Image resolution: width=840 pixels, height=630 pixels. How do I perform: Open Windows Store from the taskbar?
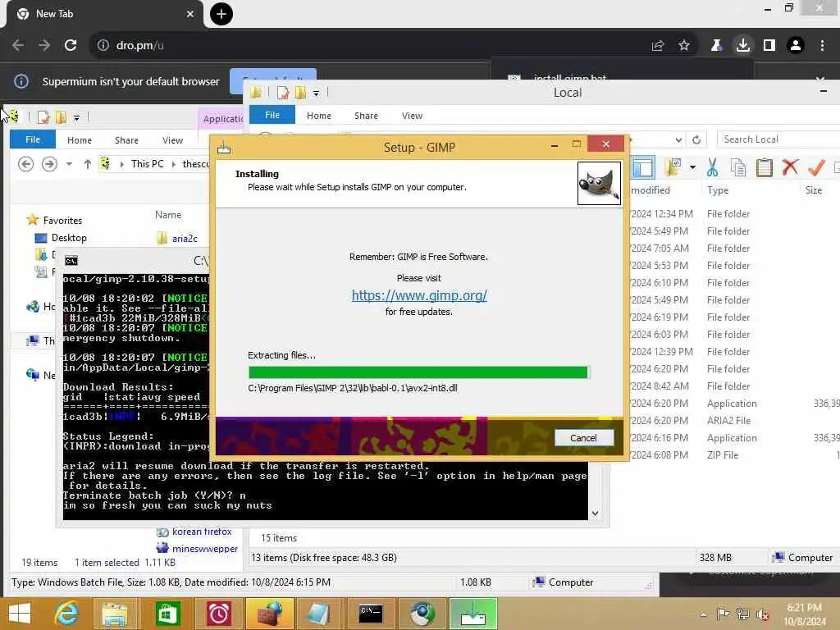[167, 614]
